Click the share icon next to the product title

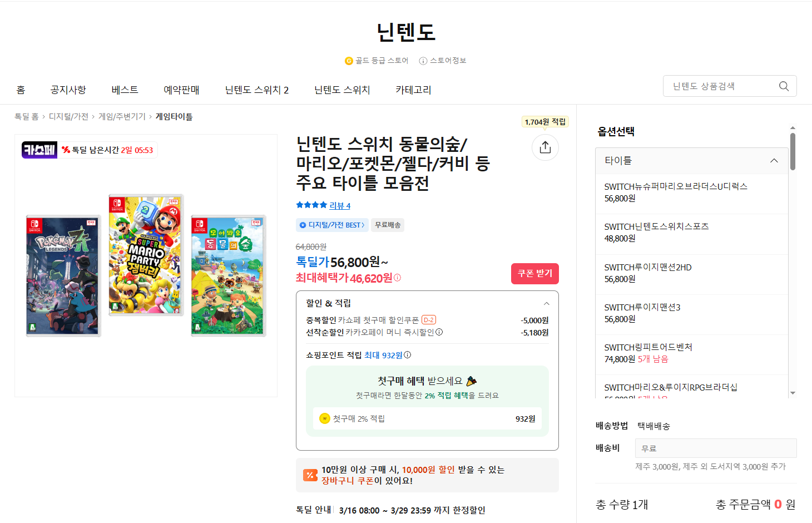coord(545,147)
